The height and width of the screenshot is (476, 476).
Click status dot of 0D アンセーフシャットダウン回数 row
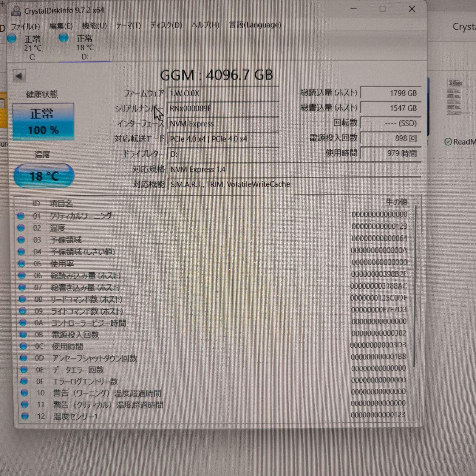(24, 358)
